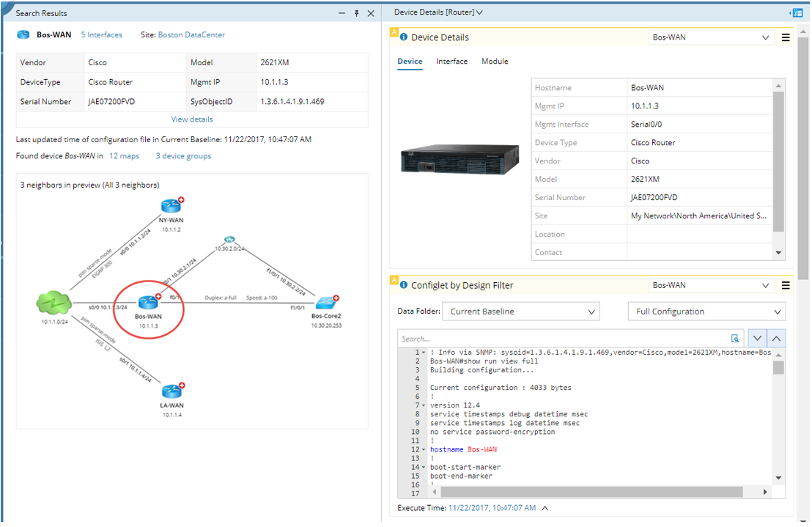The width and height of the screenshot is (812, 527).
Task: Open the Boston DataCenter site link
Action: coord(191,34)
